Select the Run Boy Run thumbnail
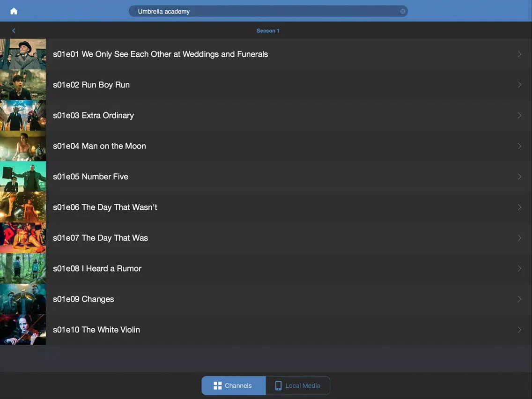 point(23,85)
